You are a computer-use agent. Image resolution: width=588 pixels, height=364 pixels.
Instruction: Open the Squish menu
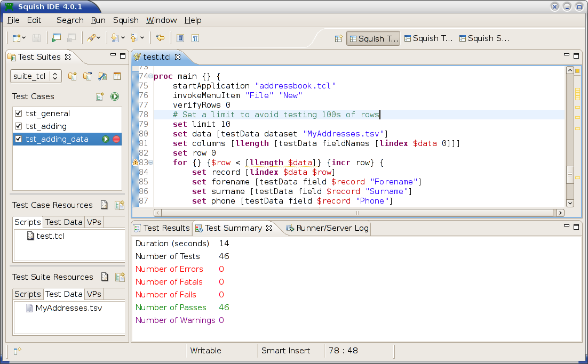pos(125,20)
